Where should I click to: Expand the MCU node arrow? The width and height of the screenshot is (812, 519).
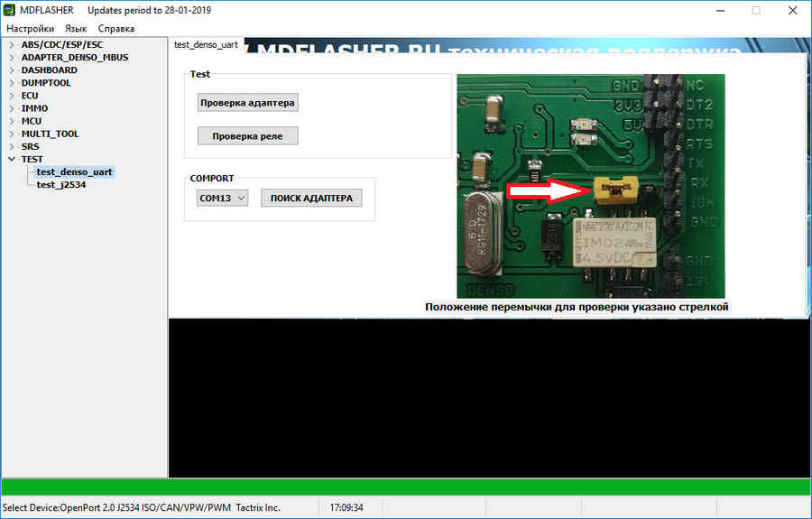12,121
